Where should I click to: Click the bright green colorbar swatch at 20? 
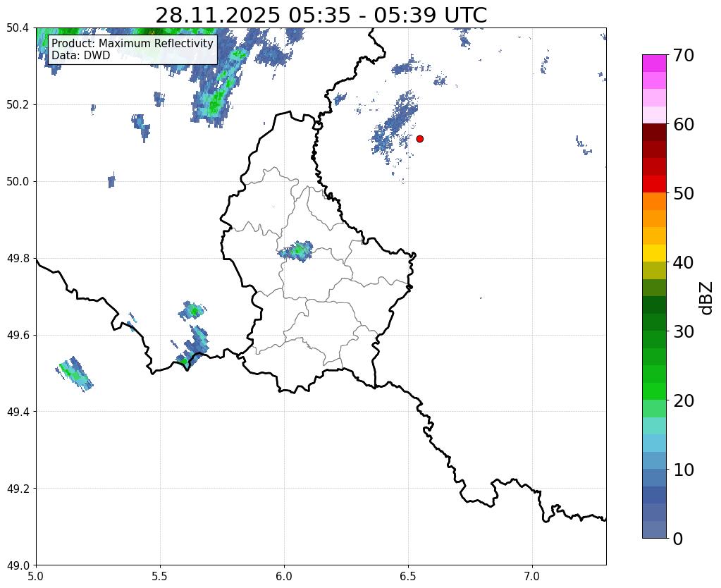pyautogui.click(x=654, y=391)
